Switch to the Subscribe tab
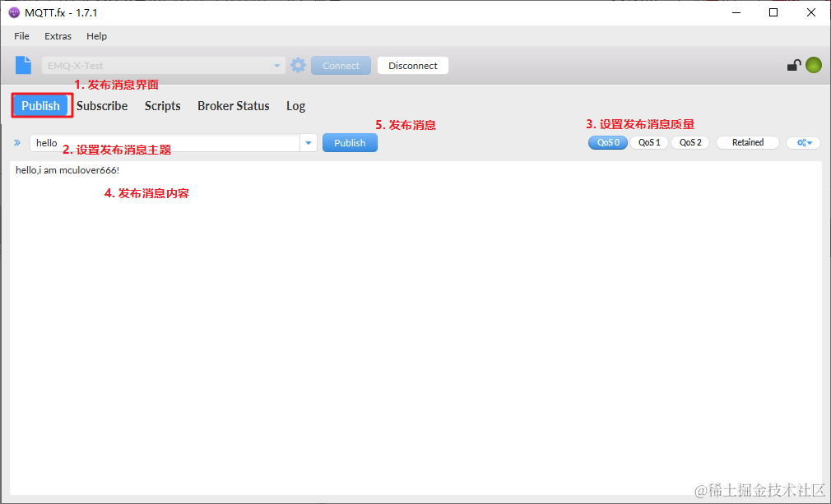Viewport: 831px width, 504px height. pos(102,106)
